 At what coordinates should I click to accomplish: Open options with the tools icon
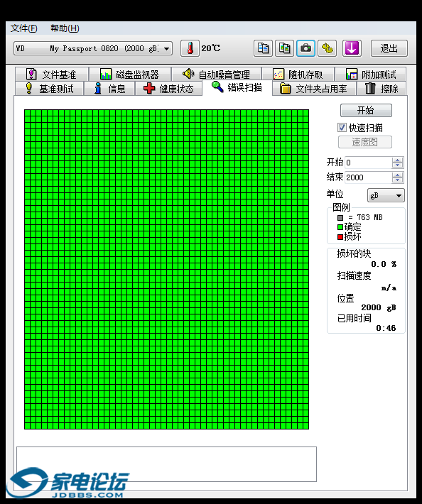pos(327,48)
